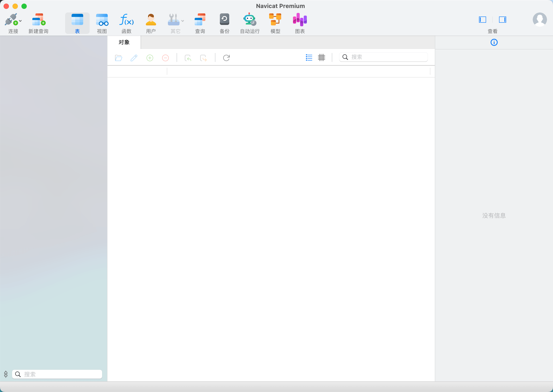
Task: Switch to list view mode
Action: [309, 57]
